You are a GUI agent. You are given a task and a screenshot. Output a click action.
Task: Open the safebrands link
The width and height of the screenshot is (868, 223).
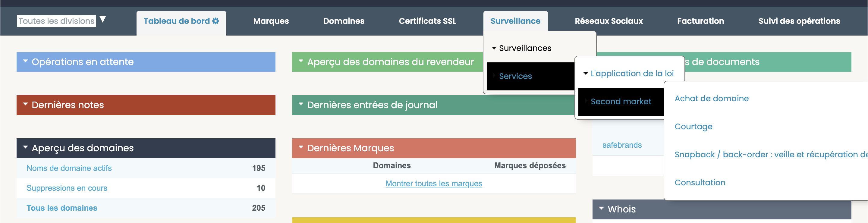tap(622, 145)
